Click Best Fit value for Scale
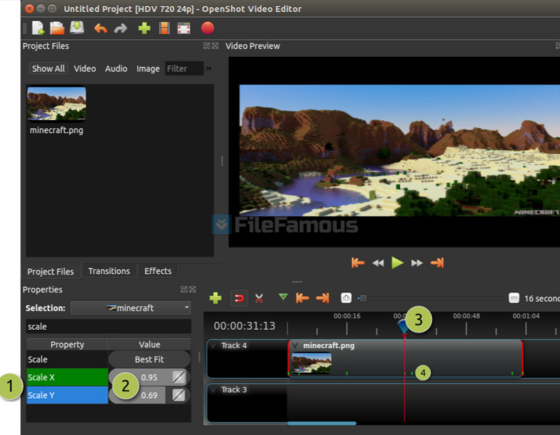Screen dimensions: 560x435 click(x=149, y=359)
